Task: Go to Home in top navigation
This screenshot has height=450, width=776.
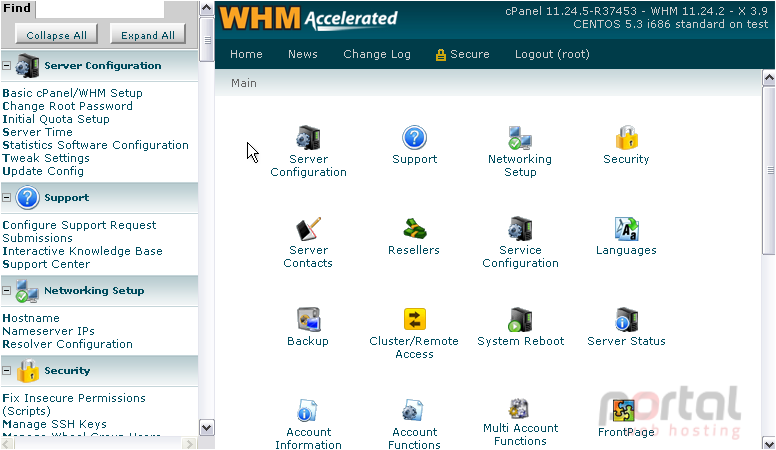Action: tap(246, 54)
